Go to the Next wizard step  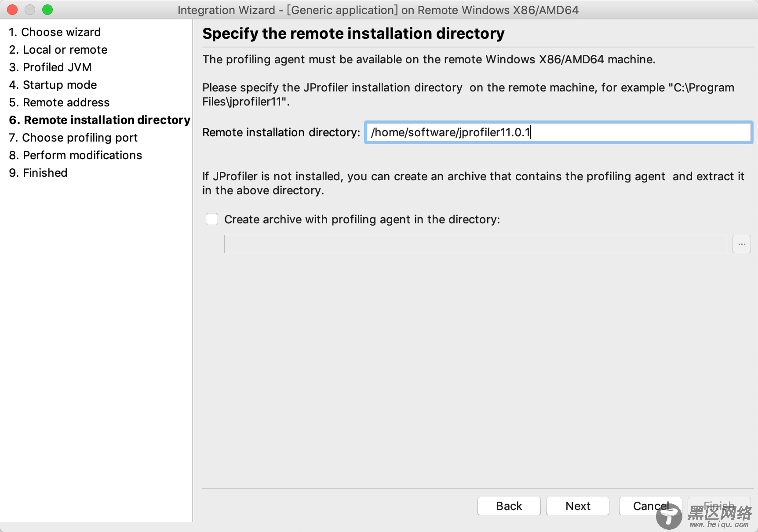[577, 506]
